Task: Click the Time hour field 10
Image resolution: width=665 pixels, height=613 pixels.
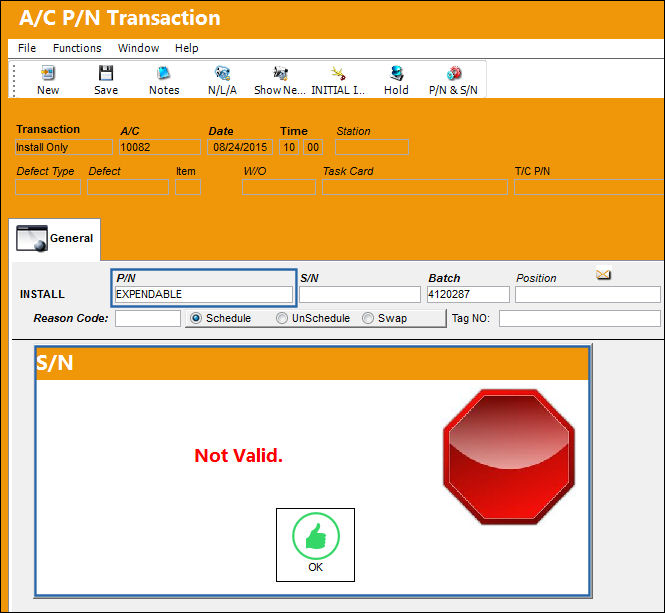Action: (x=289, y=147)
